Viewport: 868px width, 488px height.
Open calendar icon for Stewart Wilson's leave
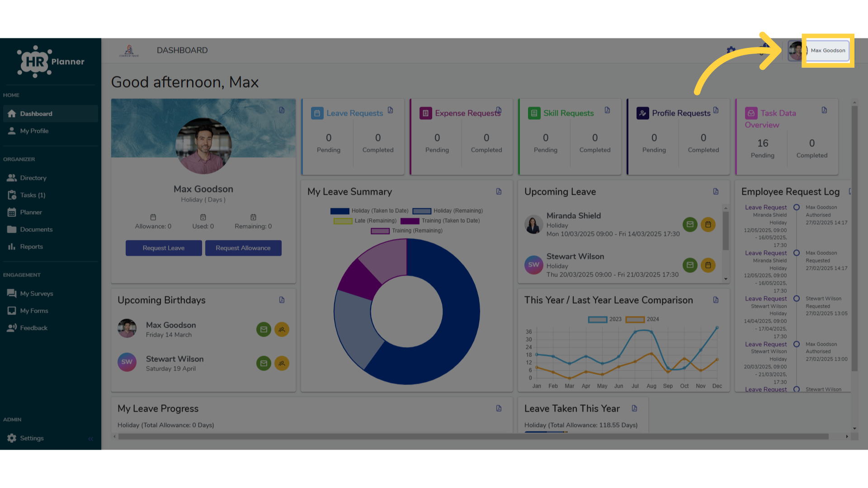[x=708, y=265]
